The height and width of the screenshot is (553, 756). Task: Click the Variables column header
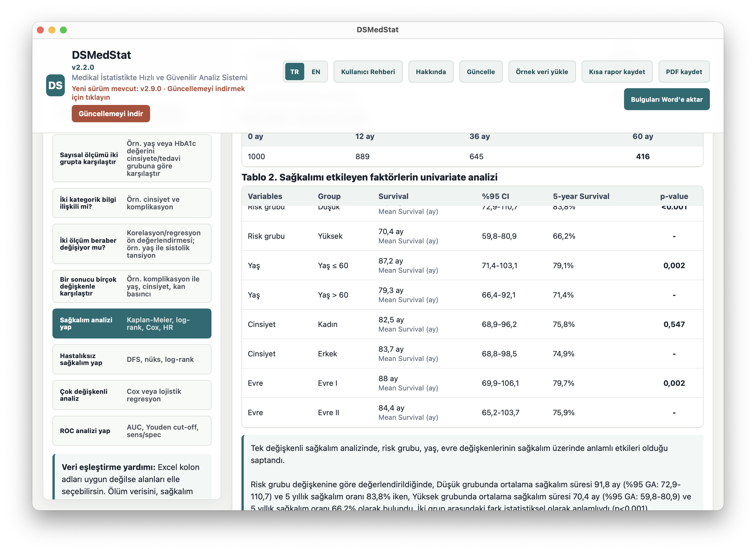265,197
